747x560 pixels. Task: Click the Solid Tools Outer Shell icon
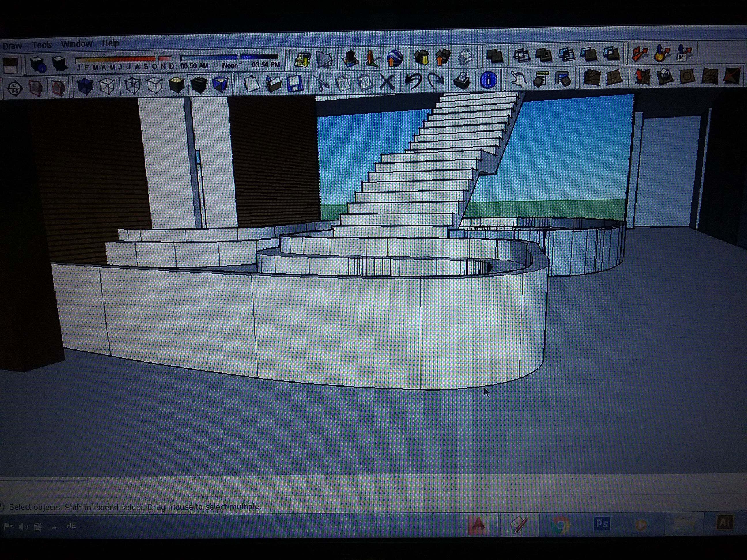[x=495, y=56]
